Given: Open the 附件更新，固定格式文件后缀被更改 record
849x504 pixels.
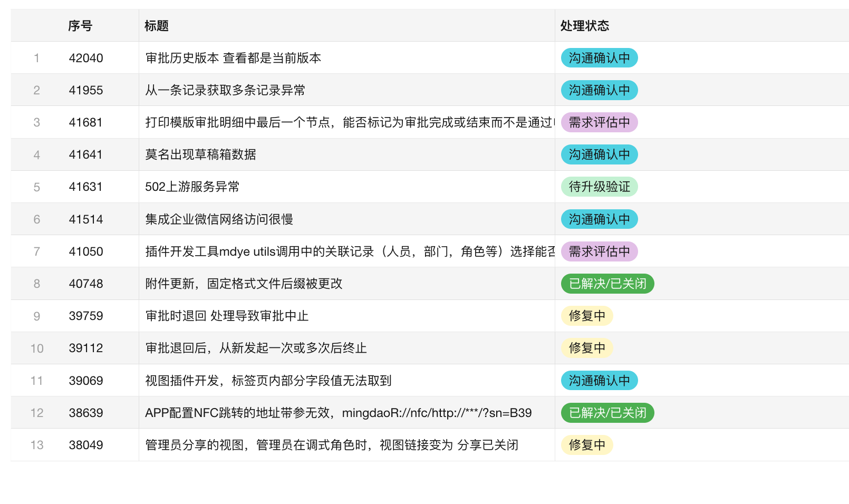Looking at the screenshot, I should click(244, 284).
